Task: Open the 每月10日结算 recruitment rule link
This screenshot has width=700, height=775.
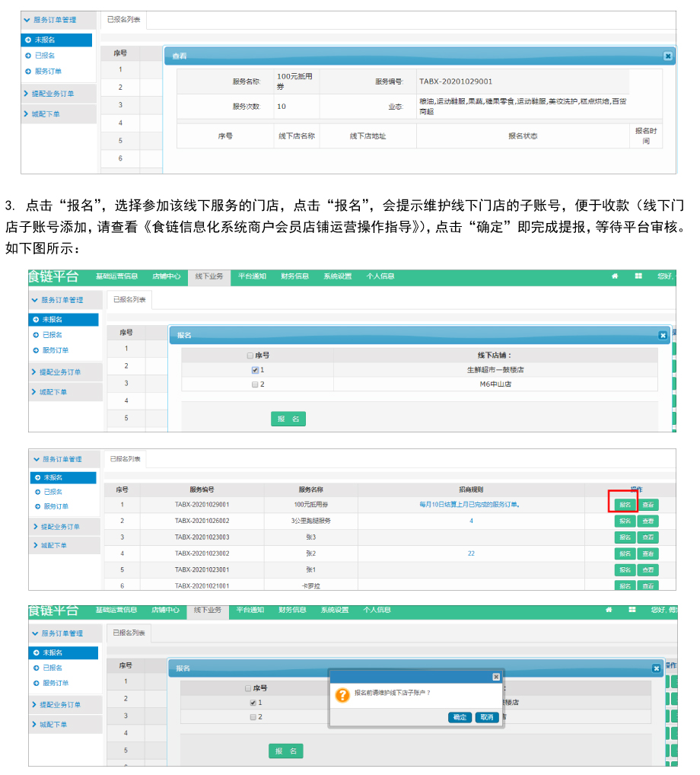Action: [x=470, y=504]
